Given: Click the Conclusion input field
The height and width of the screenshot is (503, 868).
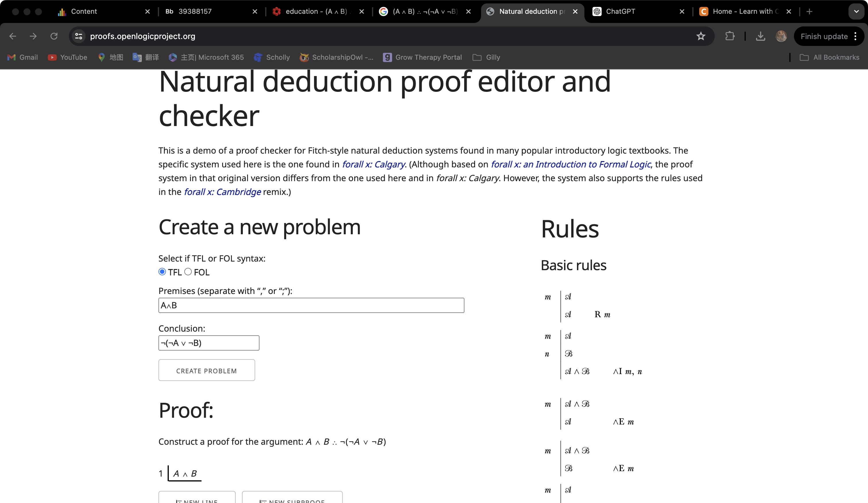Looking at the screenshot, I should click(x=208, y=343).
